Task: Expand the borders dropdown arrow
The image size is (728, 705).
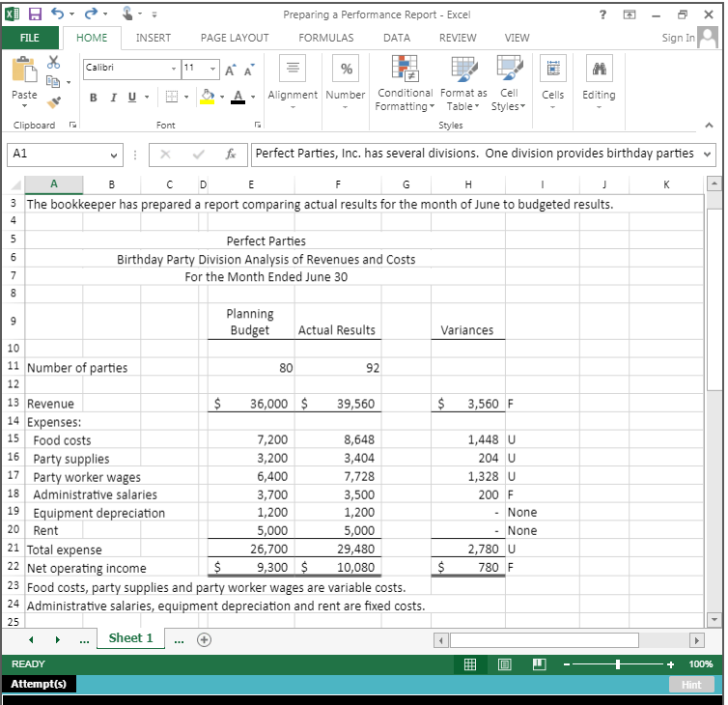Action: pos(186,98)
